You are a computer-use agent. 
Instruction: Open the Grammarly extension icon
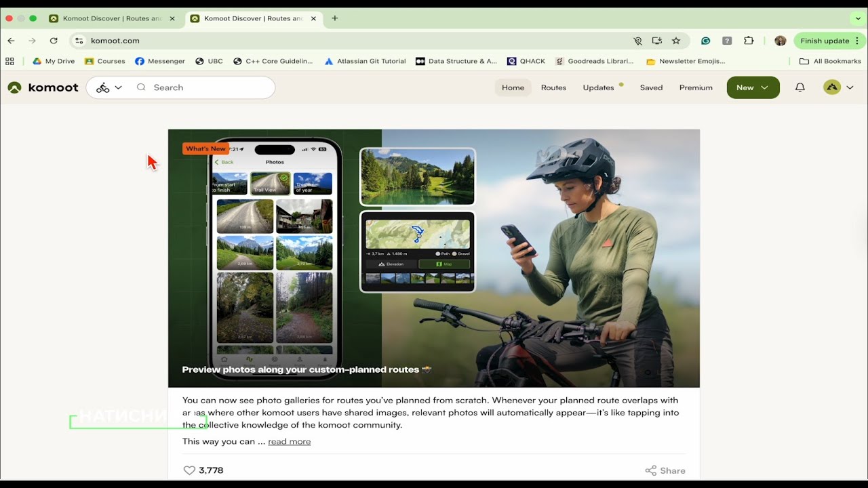coord(706,41)
